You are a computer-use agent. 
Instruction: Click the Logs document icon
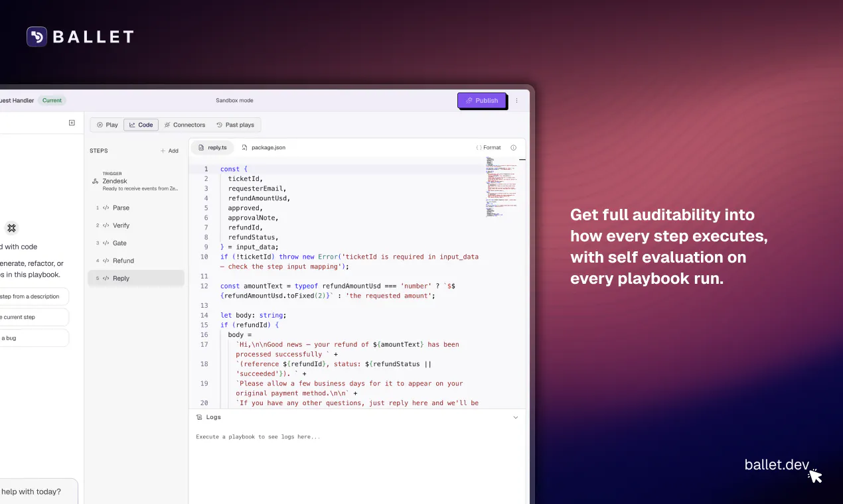(x=199, y=417)
